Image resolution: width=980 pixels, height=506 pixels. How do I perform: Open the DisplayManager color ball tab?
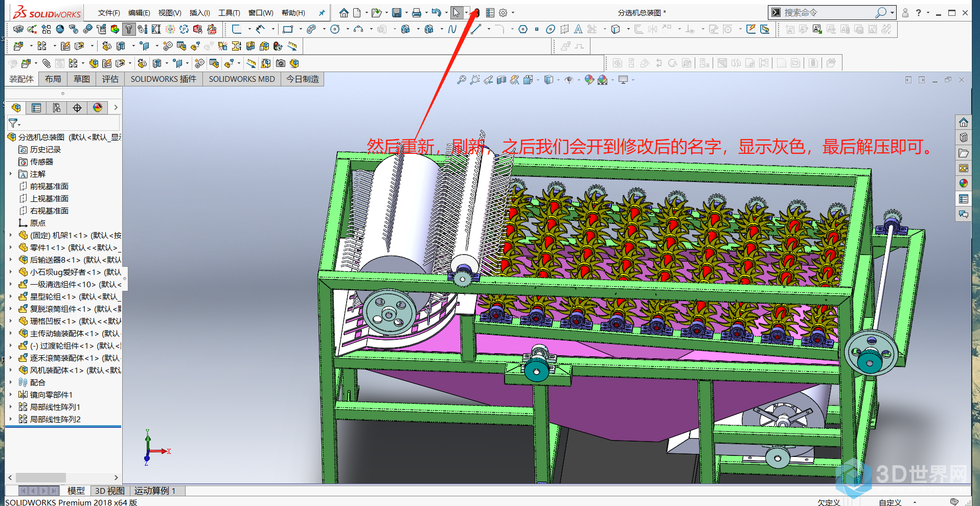[x=98, y=108]
